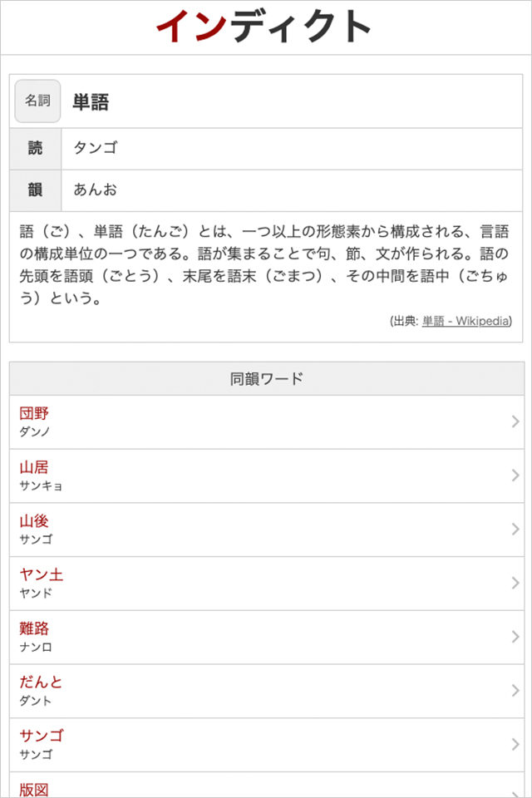Expand the 団野 row chevron arrow
532x798 pixels.
tap(515, 422)
